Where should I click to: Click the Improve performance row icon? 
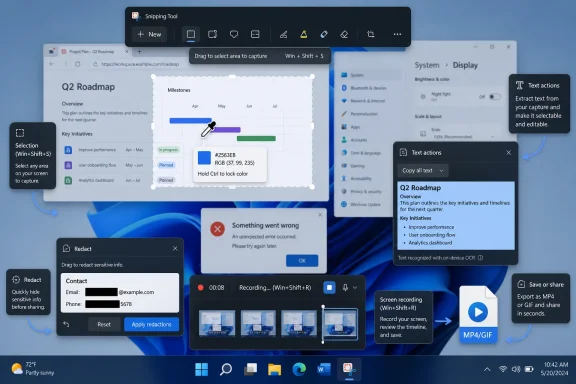click(68, 150)
